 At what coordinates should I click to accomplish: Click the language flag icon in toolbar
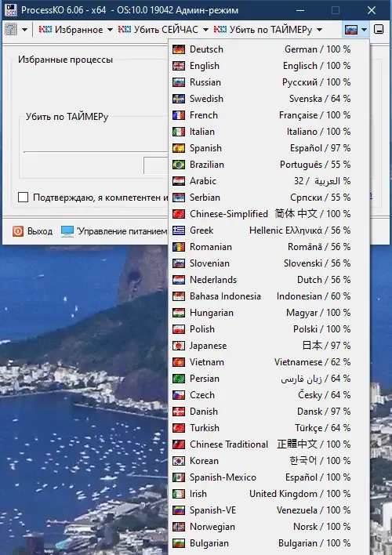point(351,30)
